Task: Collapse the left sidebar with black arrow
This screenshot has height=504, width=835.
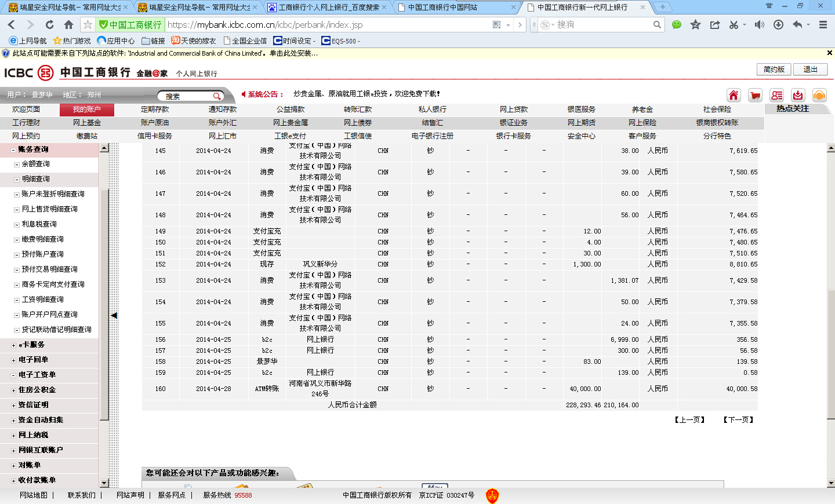Action: click(114, 316)
